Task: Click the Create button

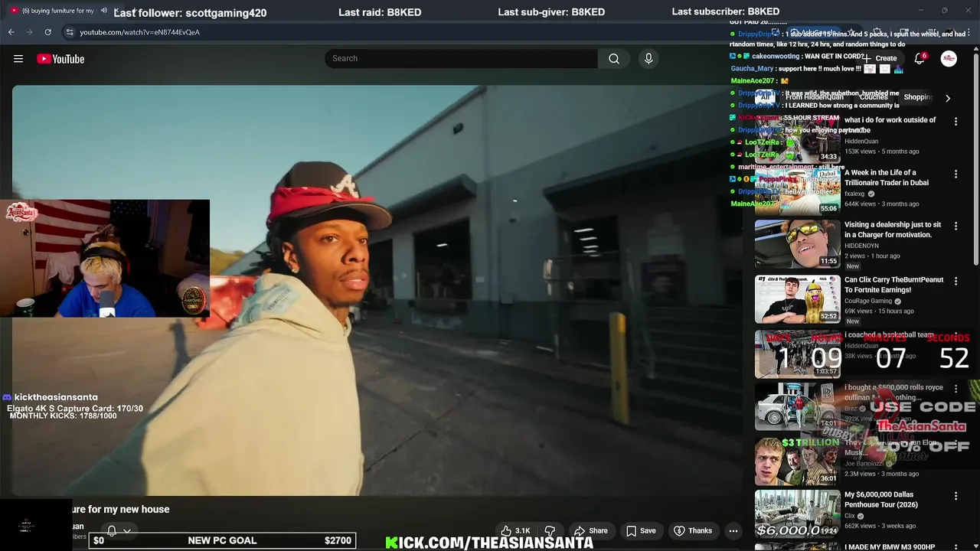Action: point(880,59)
